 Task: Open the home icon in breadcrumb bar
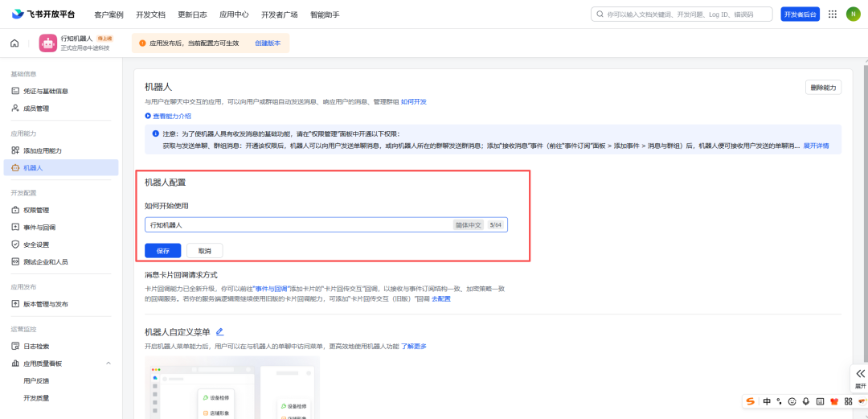pyautogui.click(x=14, y=43)
